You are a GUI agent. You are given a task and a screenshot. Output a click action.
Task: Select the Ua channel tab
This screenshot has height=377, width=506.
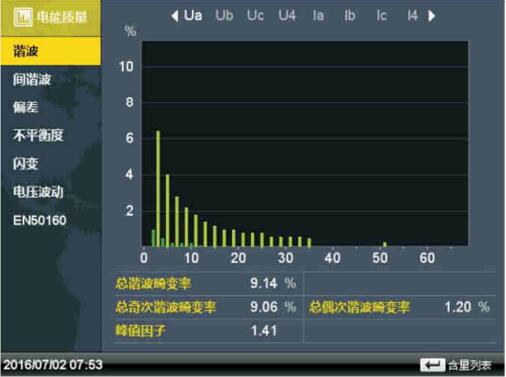pos(193,15)
